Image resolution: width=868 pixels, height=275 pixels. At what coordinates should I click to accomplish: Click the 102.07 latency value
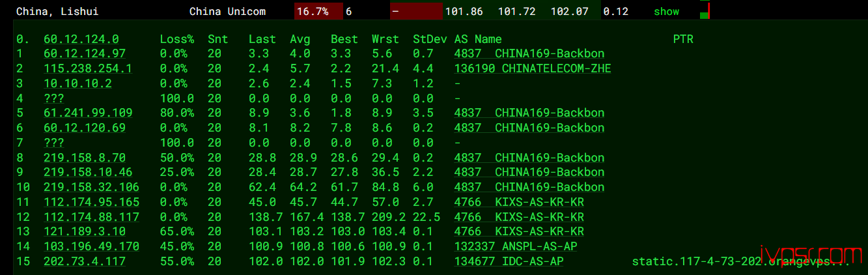(569, 12)
